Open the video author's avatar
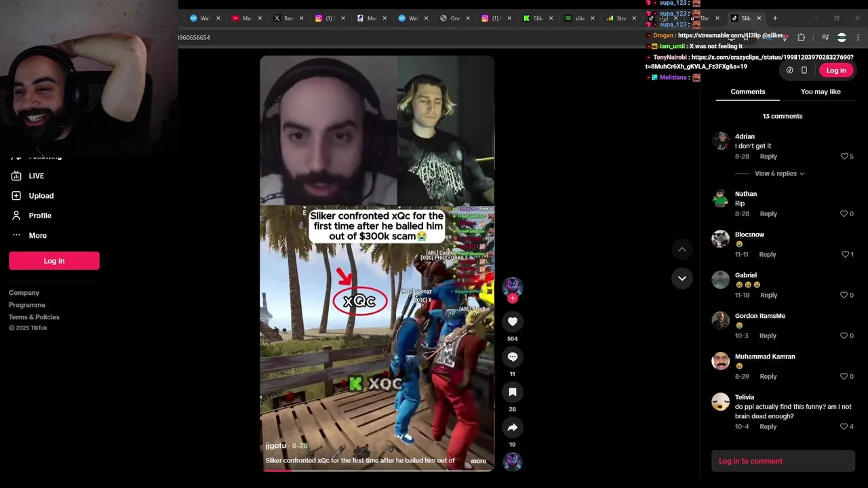Screen dimensions: 868x488 (x=512, y=285)
